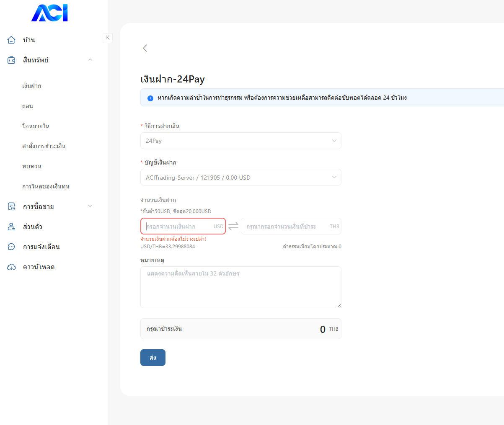
Task: Click the profile icon beside ส่วนตัว
Action: (11, 227)
